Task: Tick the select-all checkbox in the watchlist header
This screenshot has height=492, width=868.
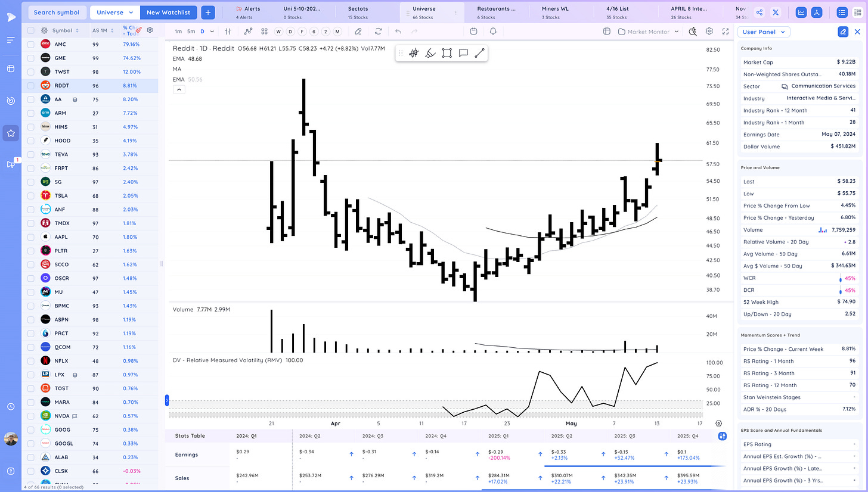Action: click(30, 30)
